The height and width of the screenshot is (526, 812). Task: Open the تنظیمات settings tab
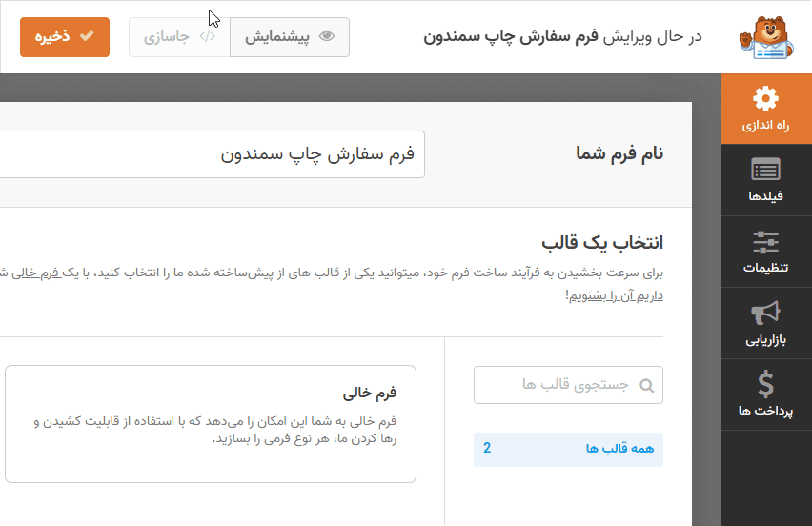(x=766, y=252)
